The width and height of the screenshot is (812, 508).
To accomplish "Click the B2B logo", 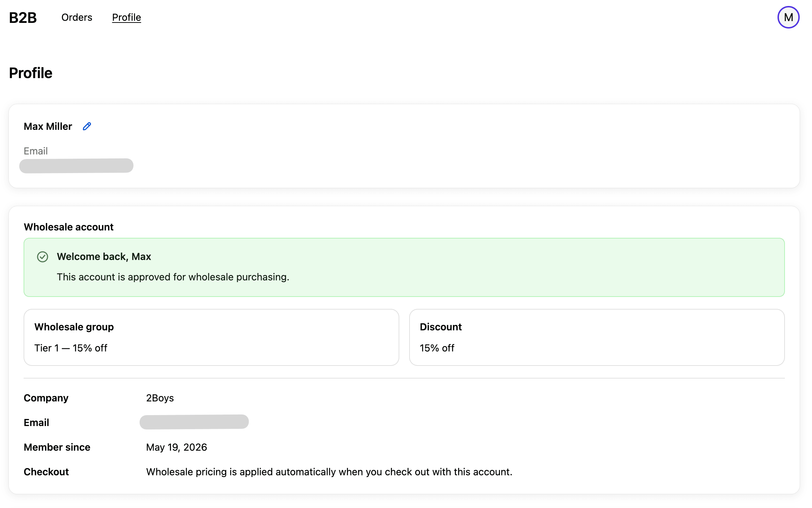I will [23, 18].
